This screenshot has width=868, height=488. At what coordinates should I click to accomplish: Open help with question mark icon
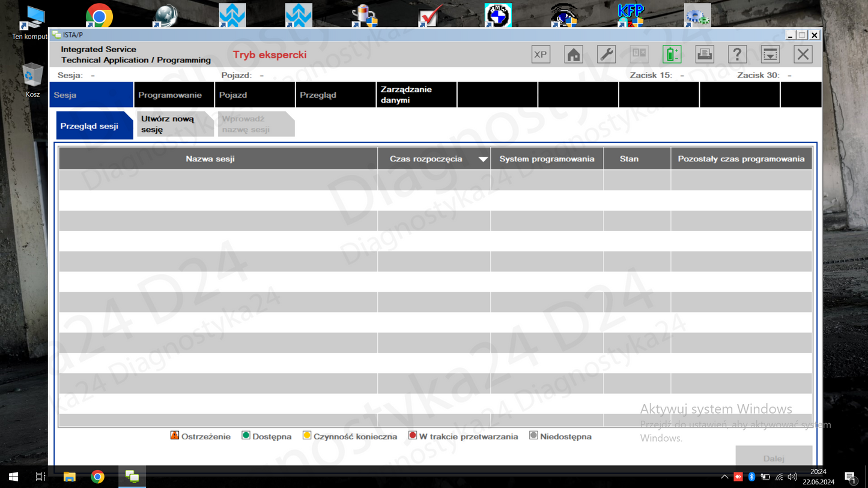coord(737,55)
